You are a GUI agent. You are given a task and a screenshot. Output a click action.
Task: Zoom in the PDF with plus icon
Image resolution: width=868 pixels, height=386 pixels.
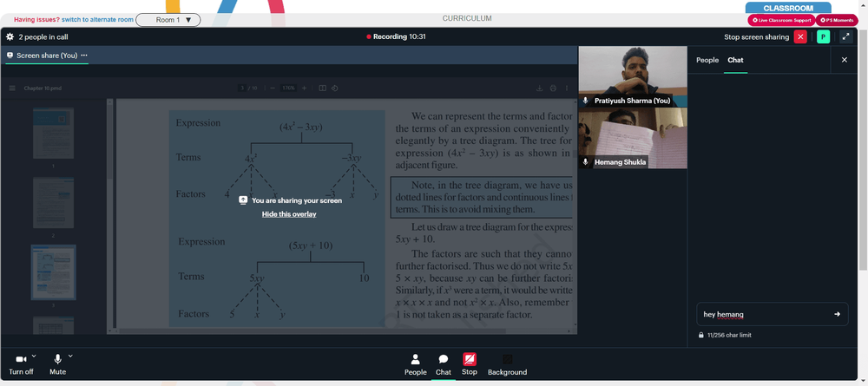(304, 88)
